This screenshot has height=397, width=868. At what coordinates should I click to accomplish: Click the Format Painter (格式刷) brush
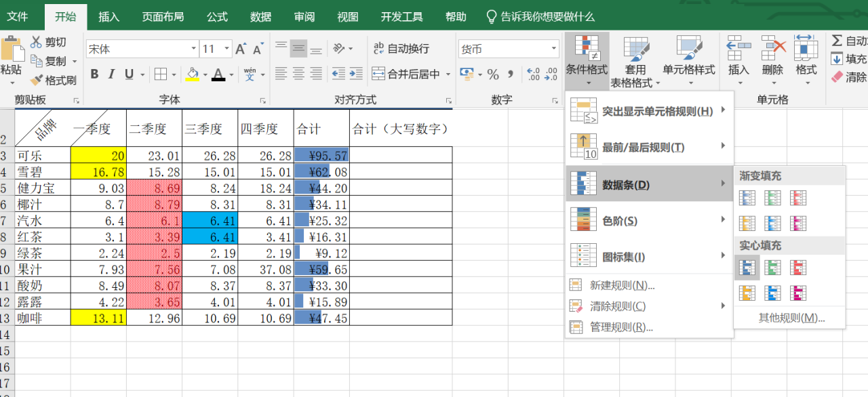(x=36, y=80)
